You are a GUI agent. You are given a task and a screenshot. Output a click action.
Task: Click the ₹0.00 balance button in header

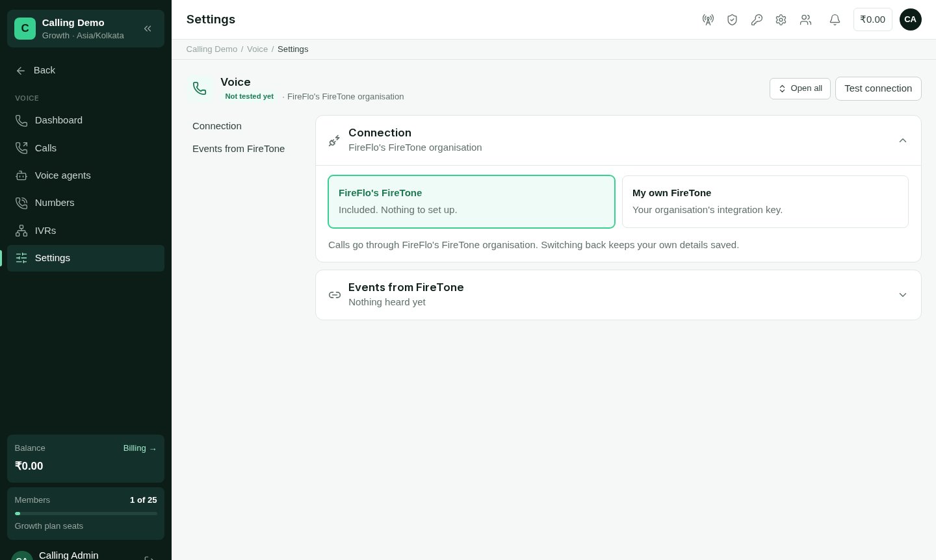(872, 19)
